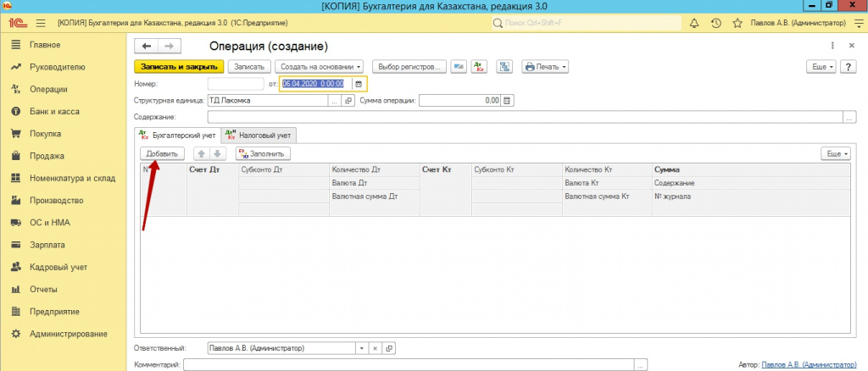868x371 pixels.
Task: Switch to Налоговый учет tab
Action: click(259, 135)
